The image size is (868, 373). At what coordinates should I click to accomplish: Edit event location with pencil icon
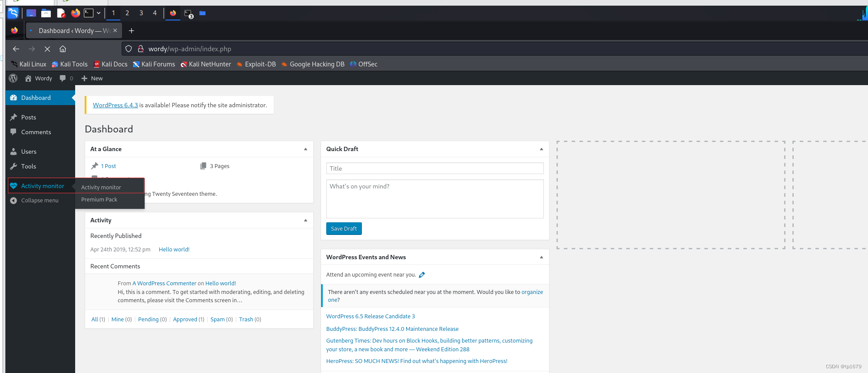point(422,275)
